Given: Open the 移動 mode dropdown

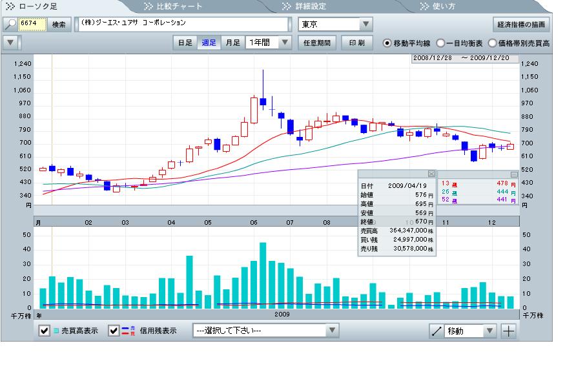Looking at the screenshot, I should 489,331.
